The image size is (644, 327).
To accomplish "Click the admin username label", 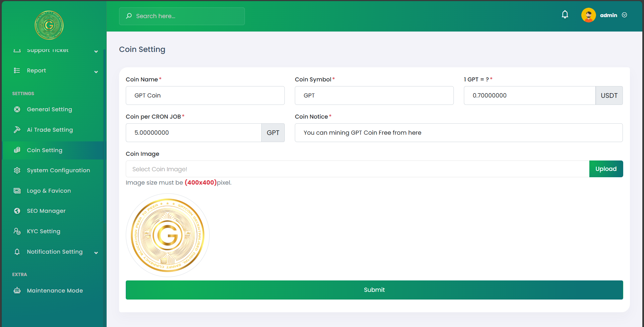I will (x=608, y=15).
